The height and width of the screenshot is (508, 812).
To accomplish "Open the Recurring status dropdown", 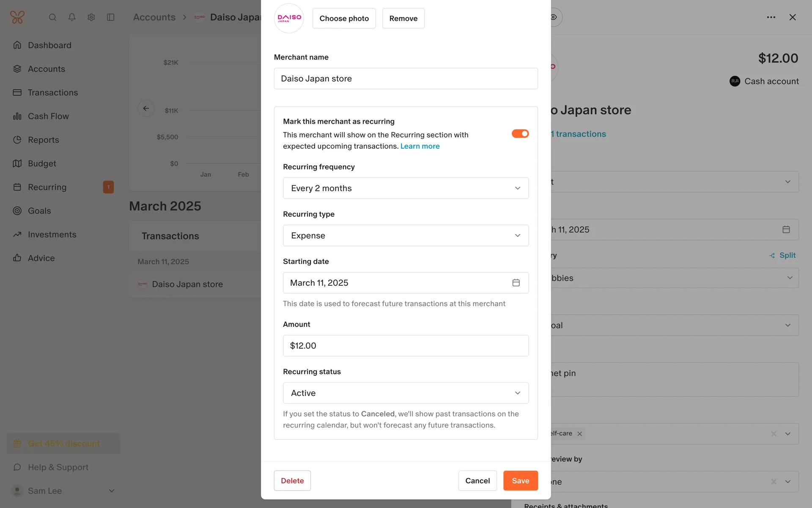I will pos(406,393).
